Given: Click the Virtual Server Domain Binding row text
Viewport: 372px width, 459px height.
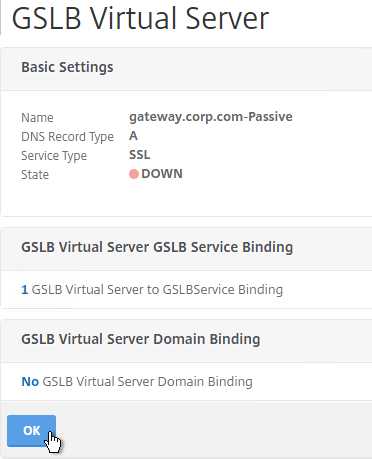Looking at the screenshot, I should click(148, 382).
